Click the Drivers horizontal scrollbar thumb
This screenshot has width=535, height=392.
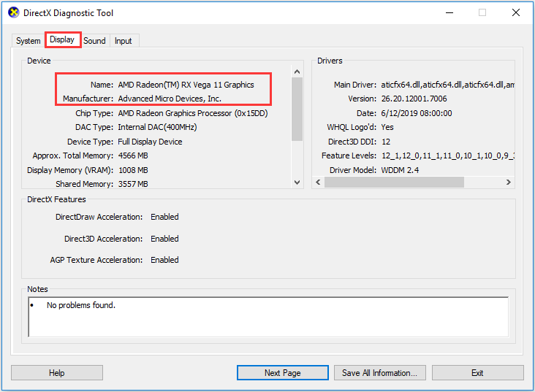pyautogui.click(x=394, y=182)
